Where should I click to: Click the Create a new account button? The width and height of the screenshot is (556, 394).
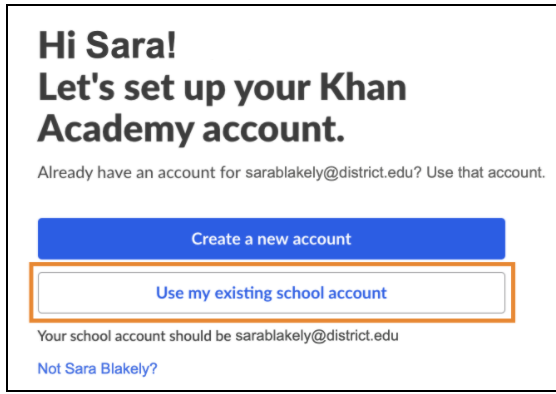(x=271, y=239)
